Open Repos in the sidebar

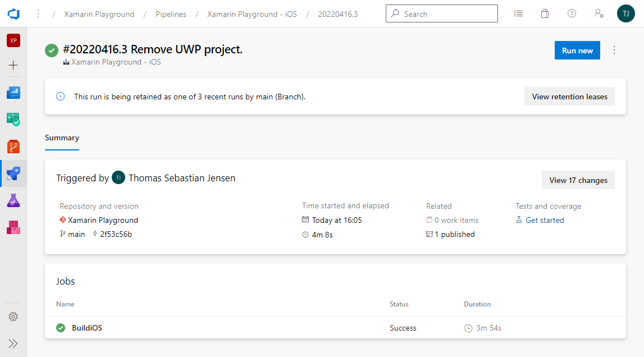pos(13,147)
